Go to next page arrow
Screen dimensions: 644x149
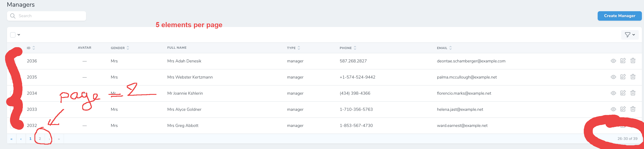tap(49, 139)
